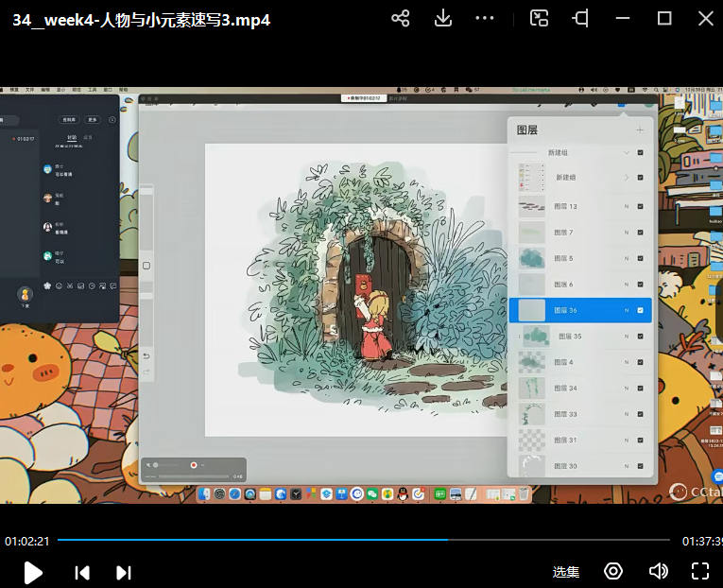The height and width of the screenshot is (588, 723).
Task: Open the three-dot more options menu
Action: tap(485, 18)
